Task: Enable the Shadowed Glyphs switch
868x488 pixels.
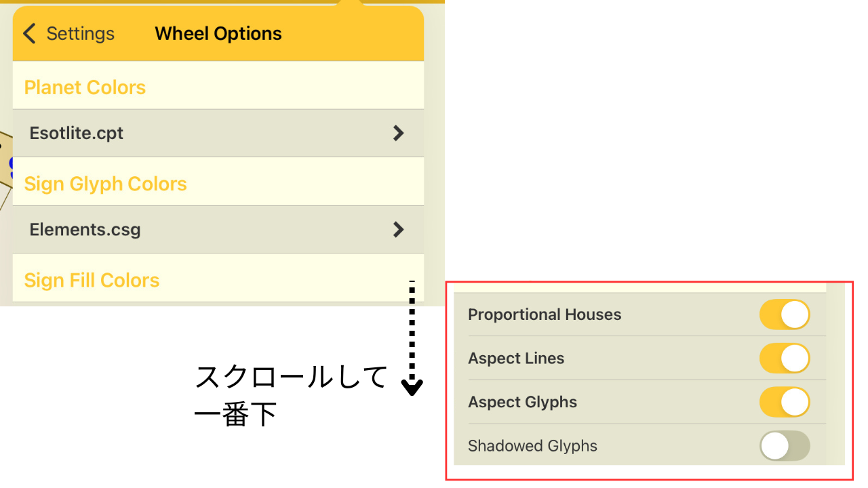Action: tap(785, 446)
